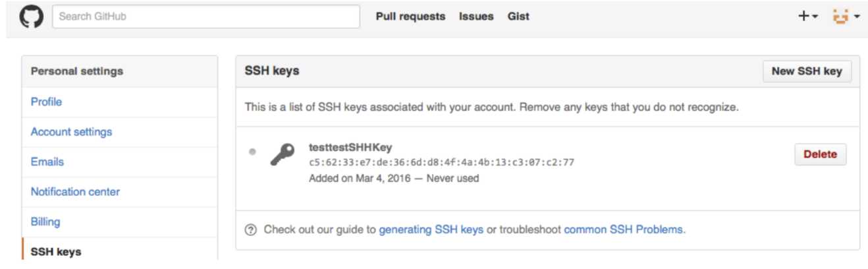The width and height of the screenshot is (868, 269).
Task: Click the gray status dot beside the key
Action: (x=252, y=152)
